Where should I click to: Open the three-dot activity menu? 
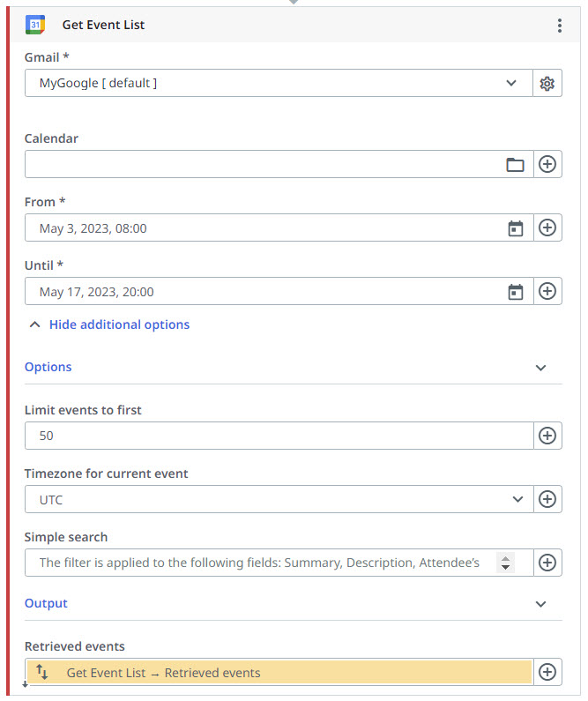(x=559, y=26)
